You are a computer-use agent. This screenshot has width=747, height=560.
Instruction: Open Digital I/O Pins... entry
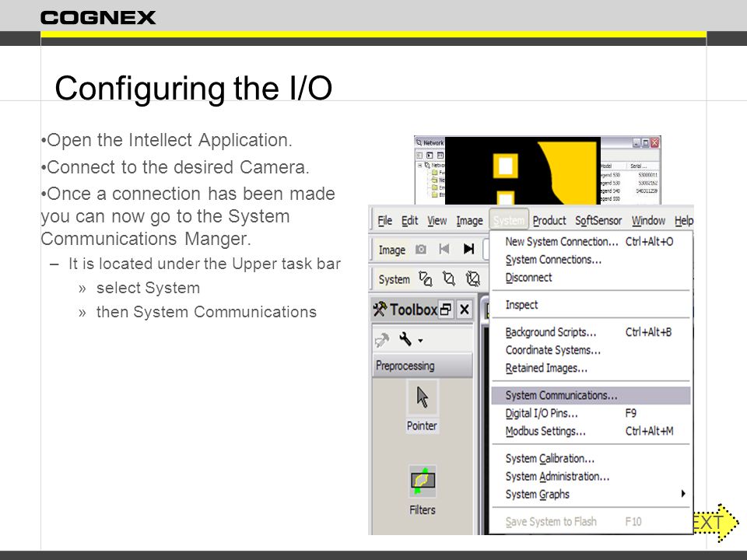[591, 413]
